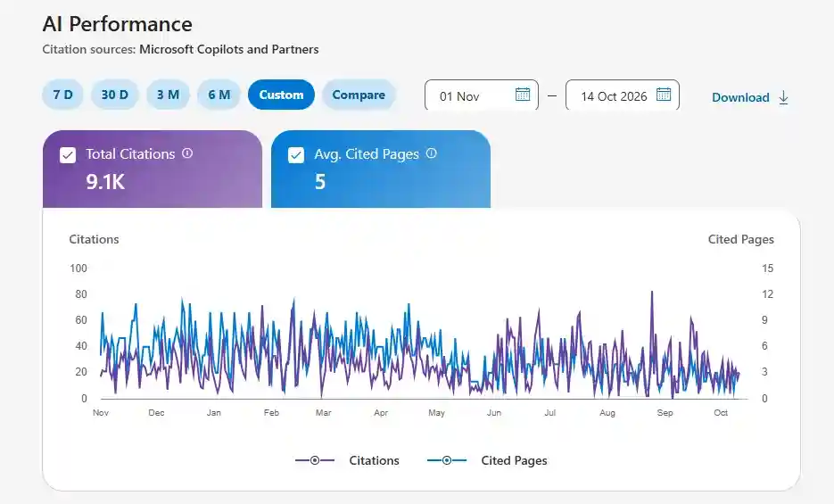Screen dimensions: 834x504
Task: Click the Feb label on the x-axis
Action: point(271,412)
